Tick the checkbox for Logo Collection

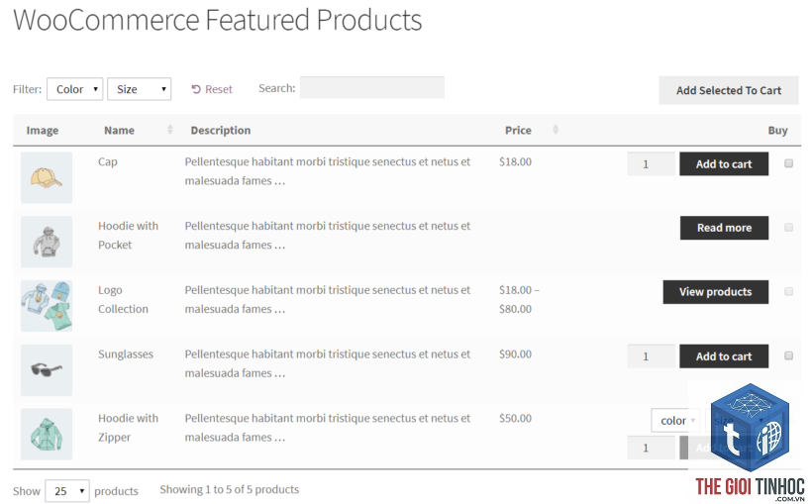(x=788, y=292)
